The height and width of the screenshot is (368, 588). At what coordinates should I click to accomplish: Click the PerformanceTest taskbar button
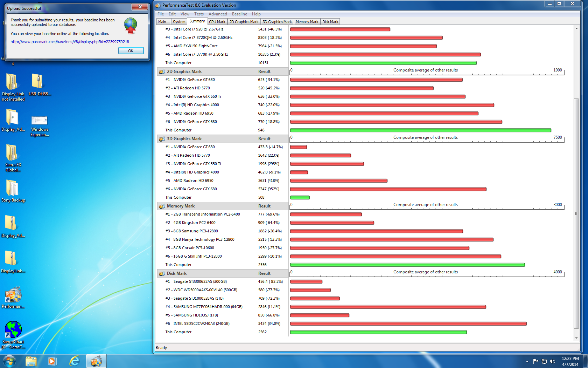click(96, 361)
